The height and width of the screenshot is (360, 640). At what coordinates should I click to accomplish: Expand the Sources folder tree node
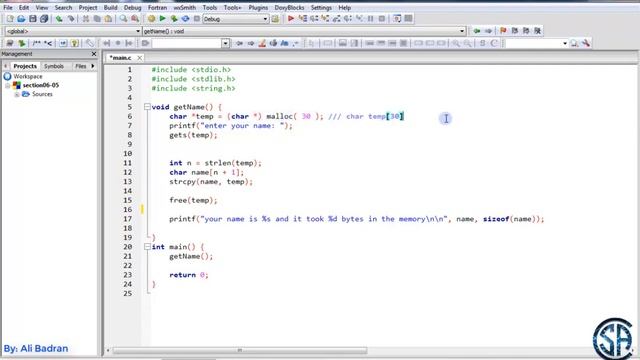coord(17,94)
